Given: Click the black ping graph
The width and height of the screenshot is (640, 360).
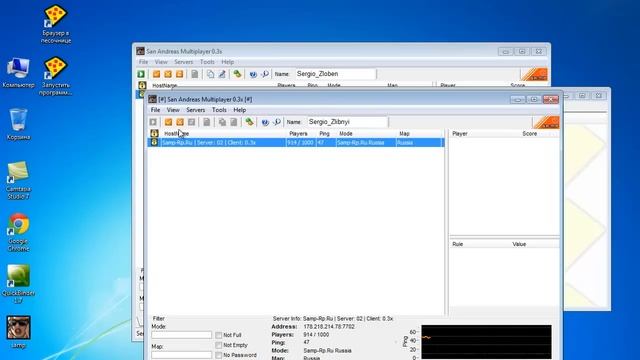Looking at the screenshot, I should pyautogui.click(x=486, y=342).
